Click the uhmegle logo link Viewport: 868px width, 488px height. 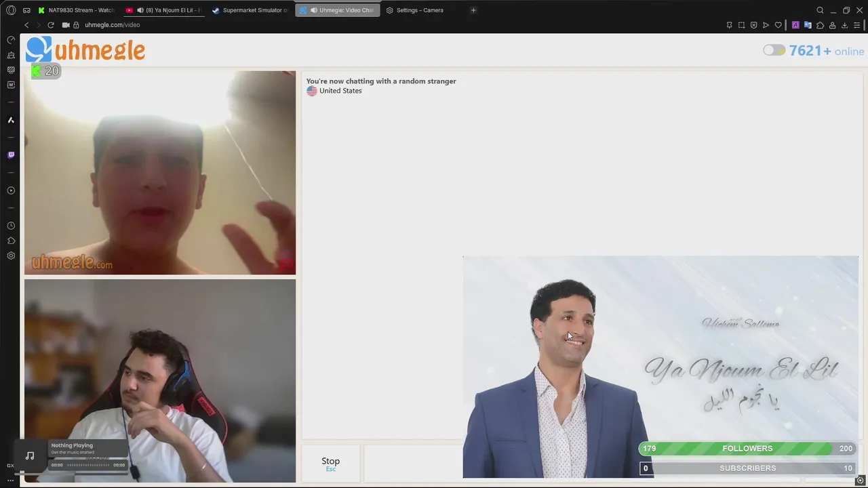click(85, 50)
